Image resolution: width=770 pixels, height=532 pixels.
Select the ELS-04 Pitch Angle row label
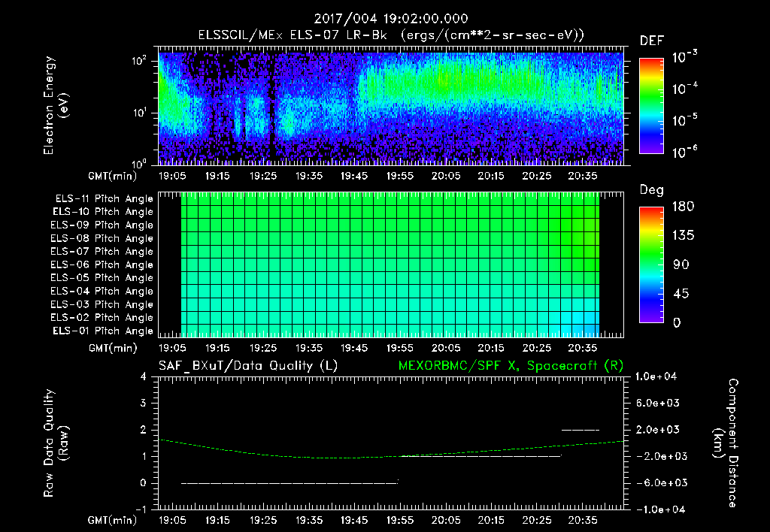tap(102, 292)
